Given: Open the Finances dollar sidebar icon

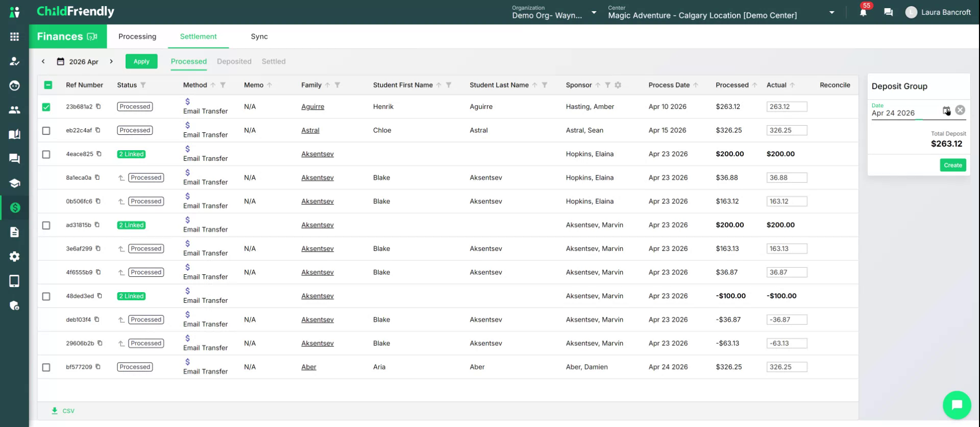Looking at the screenshot, I should pos(14,207).
